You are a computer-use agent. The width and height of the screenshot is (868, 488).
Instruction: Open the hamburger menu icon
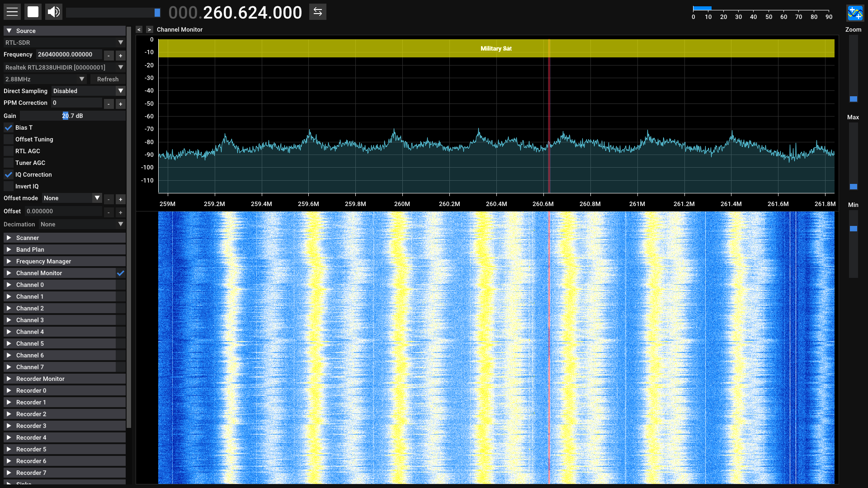[x=12, y=12]
